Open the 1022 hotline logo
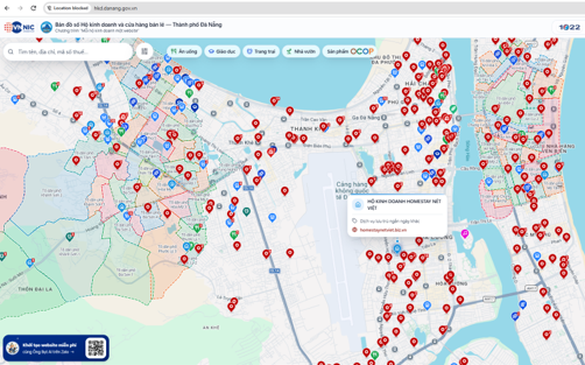 [x=569, y=27]
